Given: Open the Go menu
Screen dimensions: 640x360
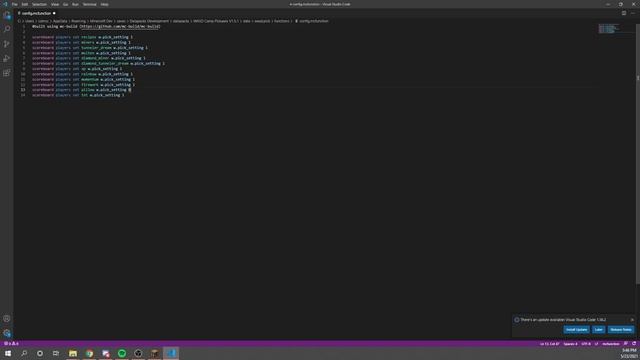Looking at the screenshot, I should point(65,4).
